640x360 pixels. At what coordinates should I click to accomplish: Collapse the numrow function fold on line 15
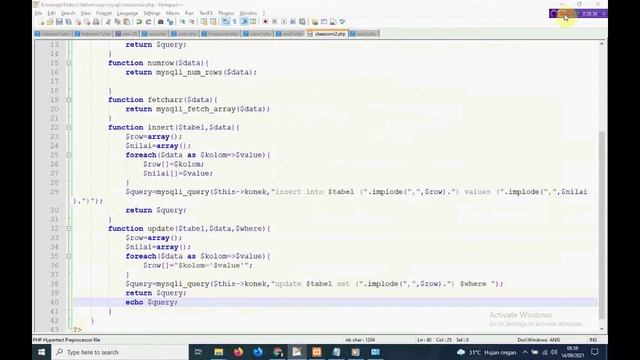coord(69,63)
